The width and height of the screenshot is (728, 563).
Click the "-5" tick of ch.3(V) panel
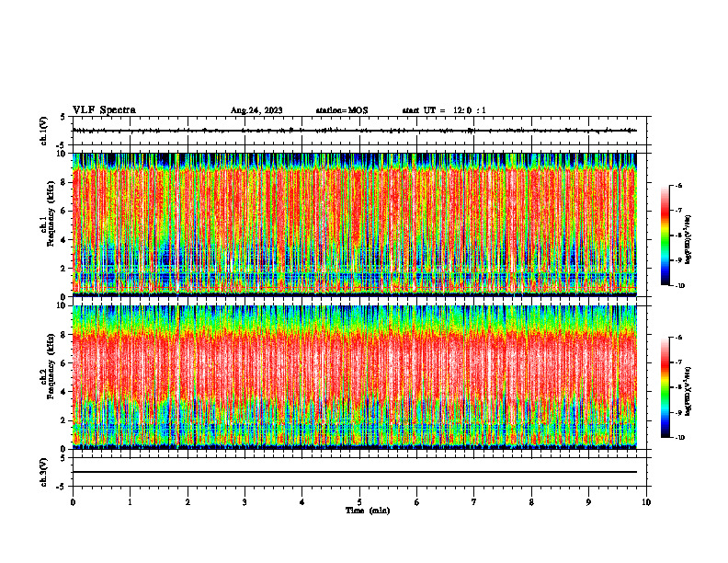click(x=61, y=487)
